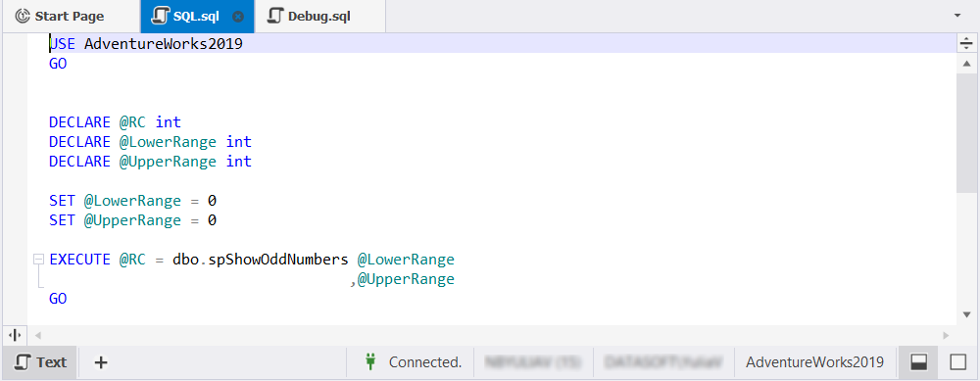Close the SQL.sql tab
980x381 pixels.
pos(237,17)
